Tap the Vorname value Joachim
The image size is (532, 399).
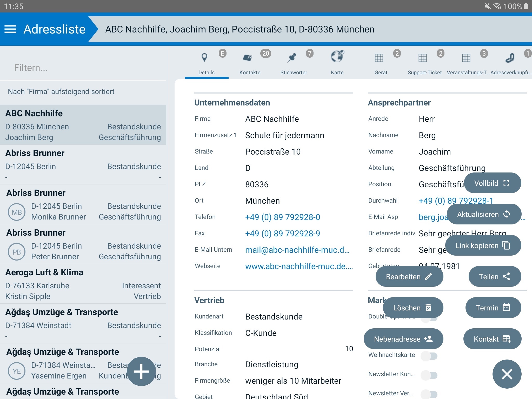[435, 151]
